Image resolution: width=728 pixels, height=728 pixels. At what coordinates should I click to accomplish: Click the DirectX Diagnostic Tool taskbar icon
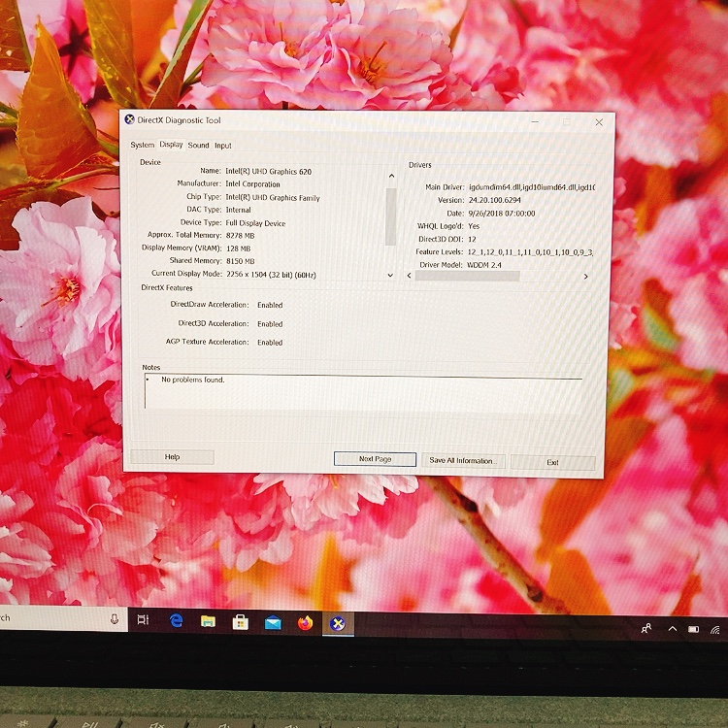coord(338,624)
